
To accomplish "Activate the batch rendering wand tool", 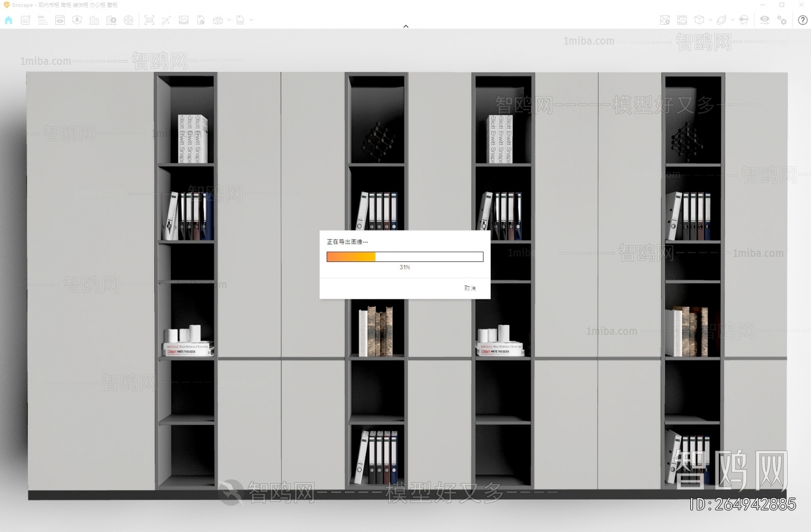I will [166, 20].
